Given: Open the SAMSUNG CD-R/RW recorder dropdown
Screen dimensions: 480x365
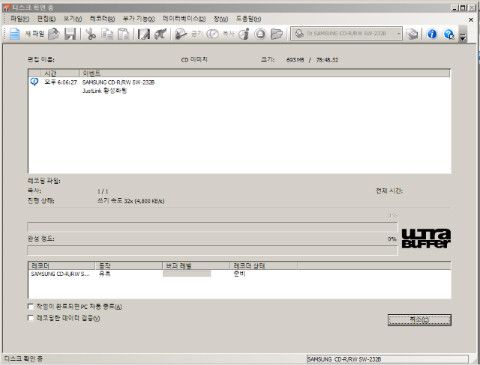Looking at the screenshot, I should [x=346, y=34].
